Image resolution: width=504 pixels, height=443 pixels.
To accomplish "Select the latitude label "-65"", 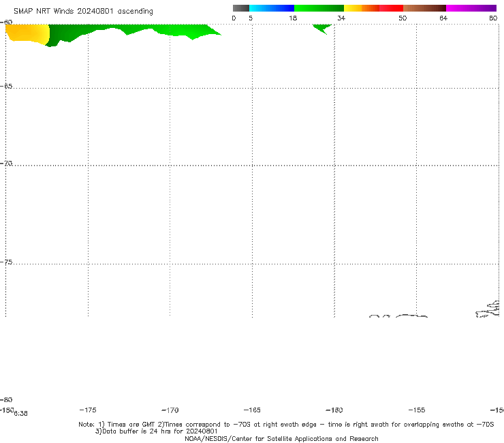I will (x=6, y=87).
